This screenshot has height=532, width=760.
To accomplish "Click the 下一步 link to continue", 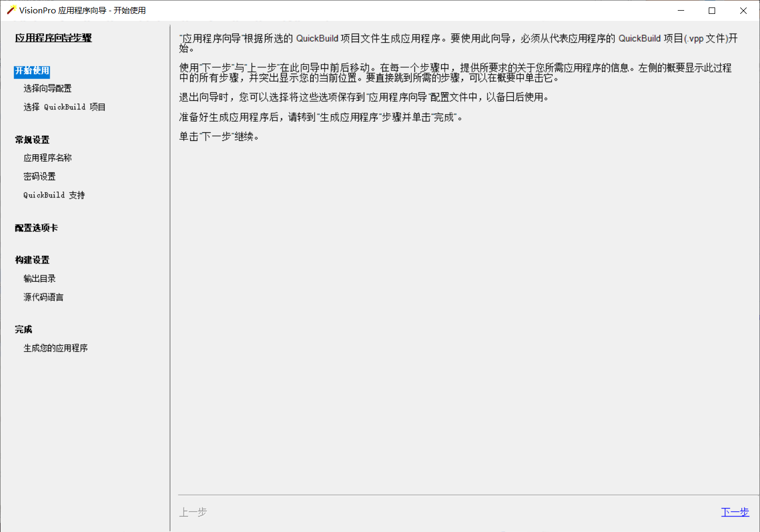I will [x=735, y=512].
